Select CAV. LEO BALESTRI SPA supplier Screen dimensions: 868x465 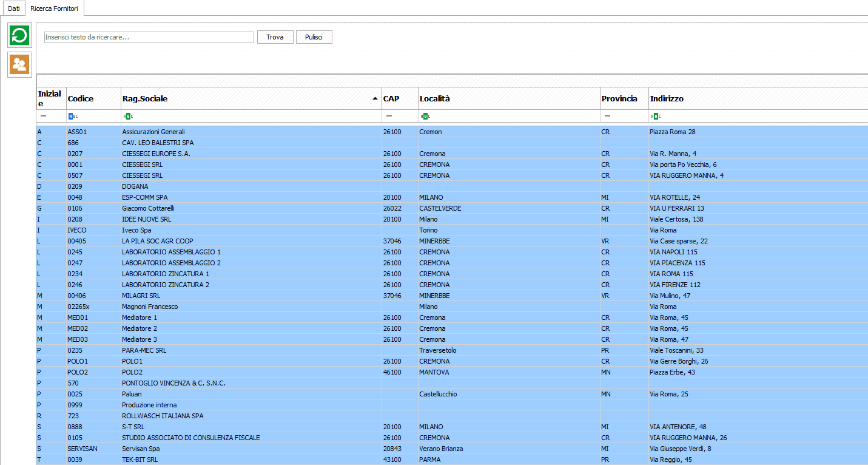452,143
